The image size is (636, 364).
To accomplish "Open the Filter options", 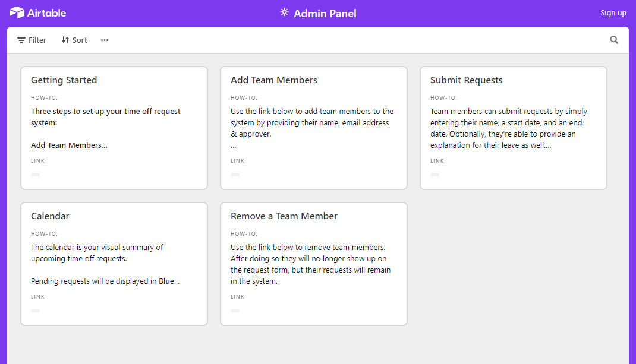I will pyautogui.click(x=32, y=40).
